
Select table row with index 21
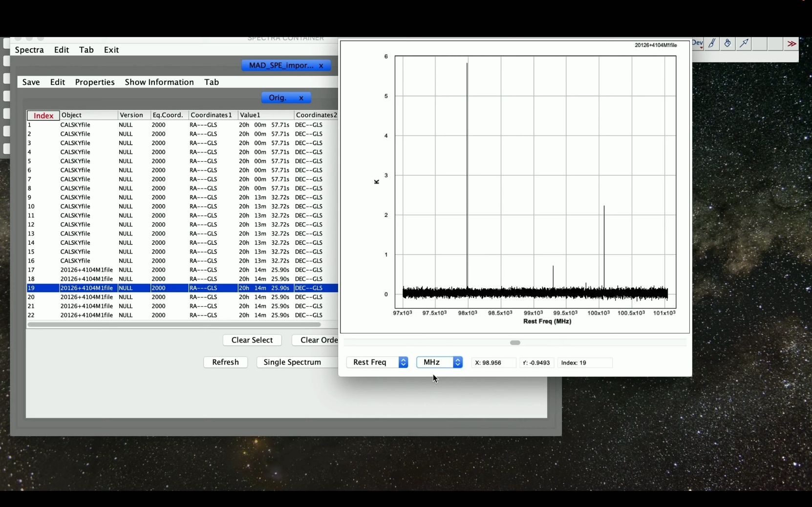point(182,306)
